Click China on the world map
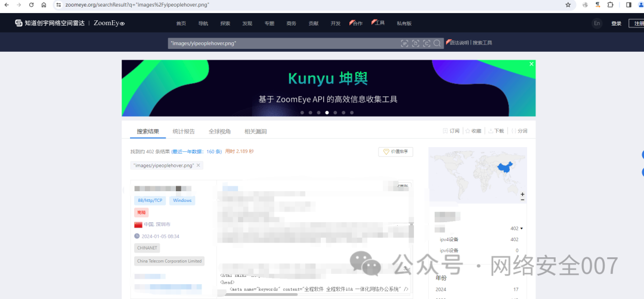 point(505,167)
